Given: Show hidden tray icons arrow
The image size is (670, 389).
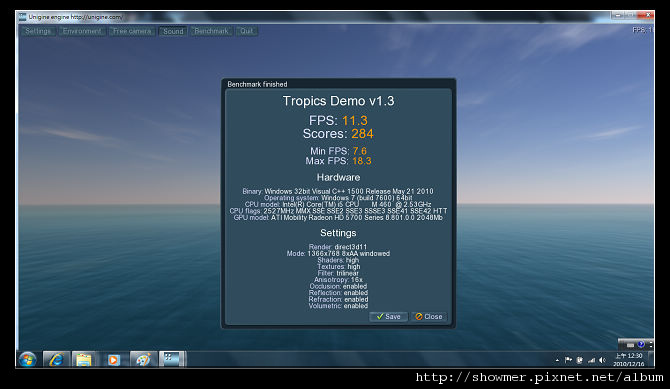Looking at the screenshot, I should (x=557, y=360).
